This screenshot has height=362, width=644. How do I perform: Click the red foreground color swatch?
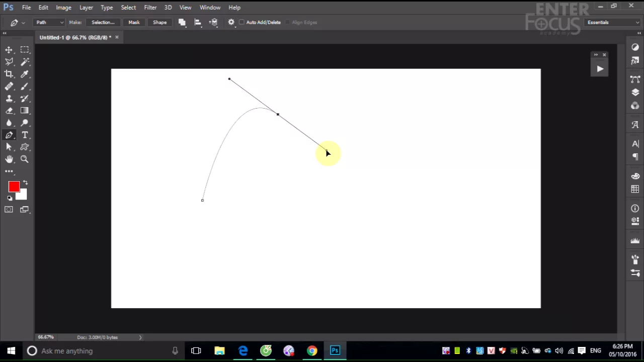click(14, 187)
